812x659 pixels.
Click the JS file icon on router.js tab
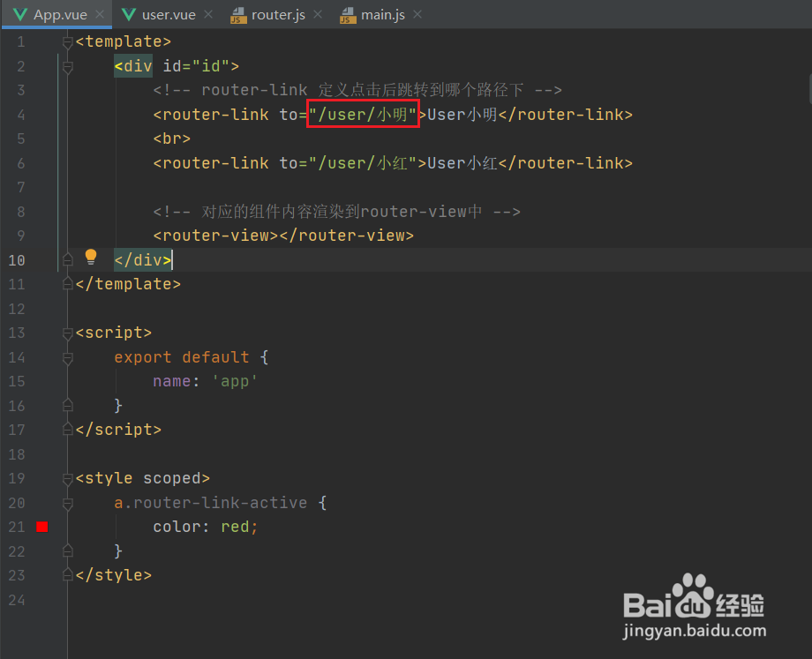coord(238,16)
